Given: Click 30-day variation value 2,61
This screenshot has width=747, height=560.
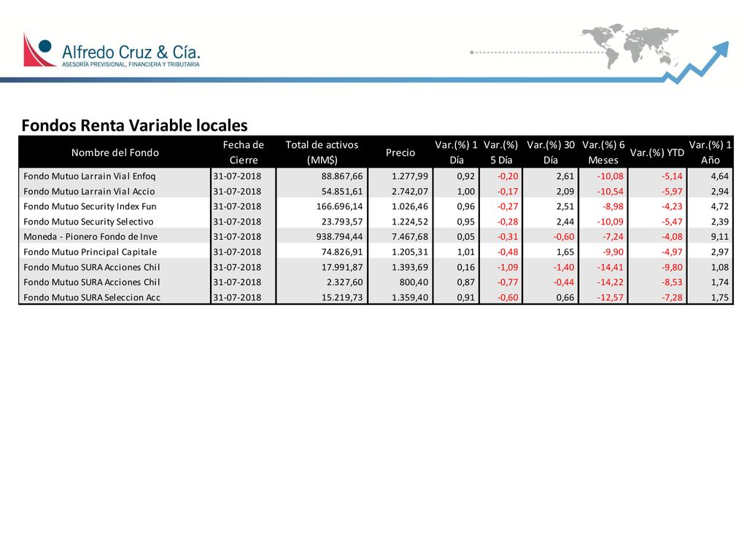Looking at the screenshot, I should (x=565, y=176).
